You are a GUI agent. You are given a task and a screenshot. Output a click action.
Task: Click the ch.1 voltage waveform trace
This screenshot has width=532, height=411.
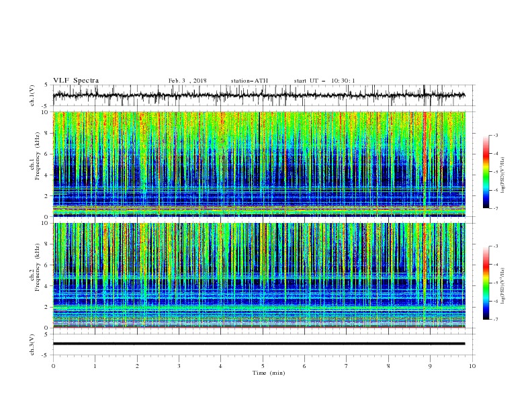259,95
